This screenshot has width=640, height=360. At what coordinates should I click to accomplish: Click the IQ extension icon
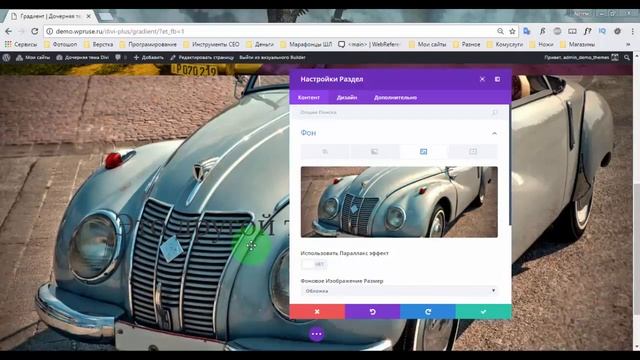click(602, 31)
